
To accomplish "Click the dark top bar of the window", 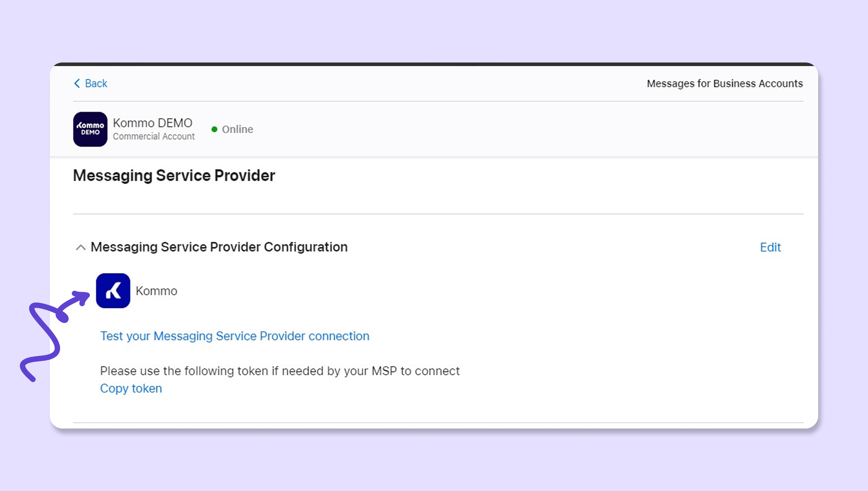I will [434, 64].
